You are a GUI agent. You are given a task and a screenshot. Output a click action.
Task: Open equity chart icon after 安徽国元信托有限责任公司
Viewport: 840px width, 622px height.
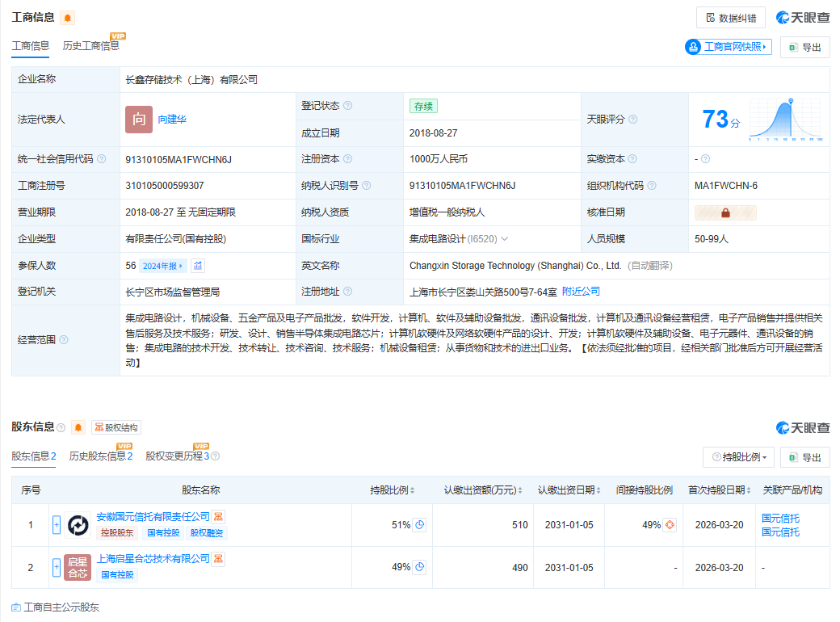tap(219, 516)
